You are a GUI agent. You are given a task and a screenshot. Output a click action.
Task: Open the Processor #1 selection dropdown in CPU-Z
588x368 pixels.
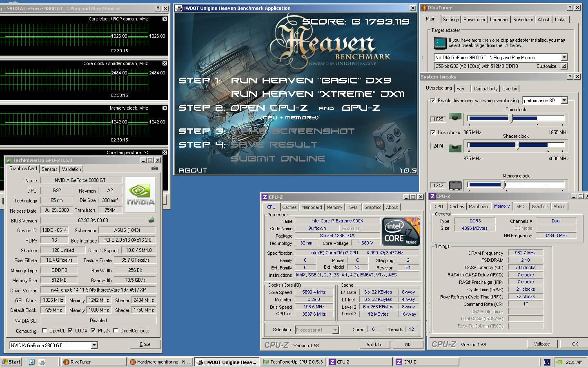coord(335,330)
